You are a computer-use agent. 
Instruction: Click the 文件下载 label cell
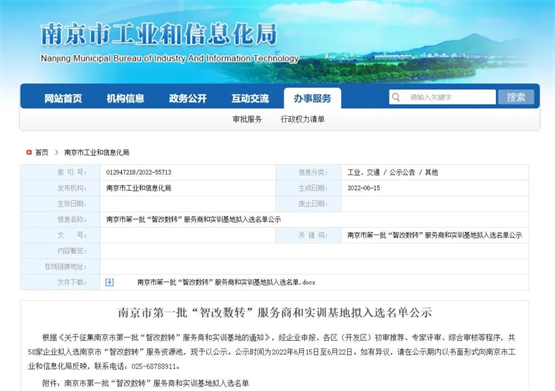(60, 282)
